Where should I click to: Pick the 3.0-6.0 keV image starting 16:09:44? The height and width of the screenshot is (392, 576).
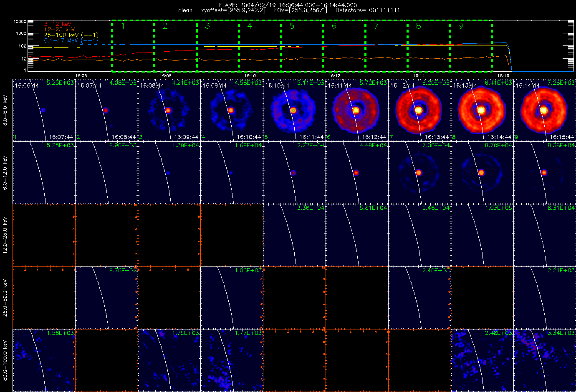coord(232,110)
